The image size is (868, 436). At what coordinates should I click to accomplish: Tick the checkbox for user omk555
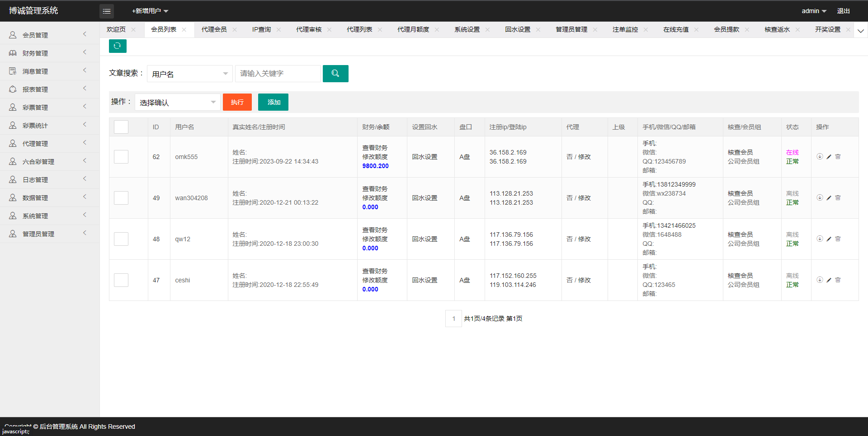[x=121, y=157]
